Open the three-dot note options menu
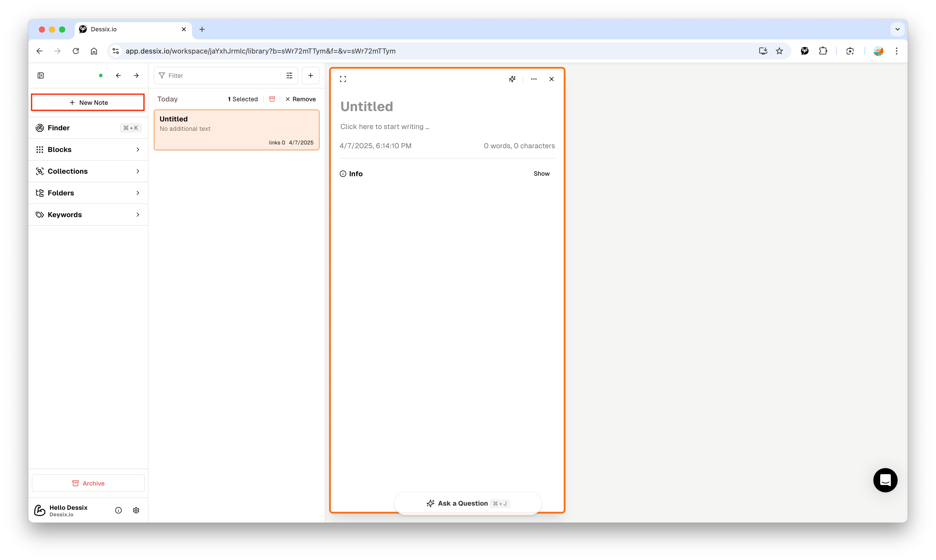 pyautogui.click(x=534, y=79)
